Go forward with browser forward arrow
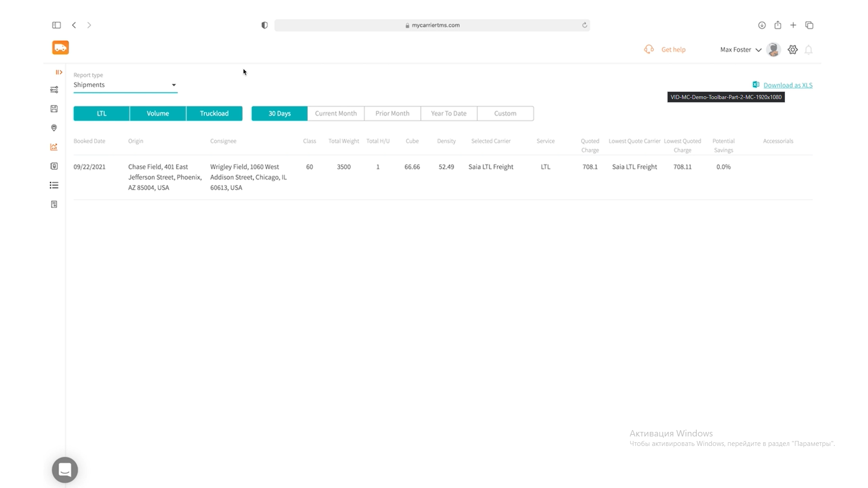Screen dimensions: 868x488 (89, 25)
